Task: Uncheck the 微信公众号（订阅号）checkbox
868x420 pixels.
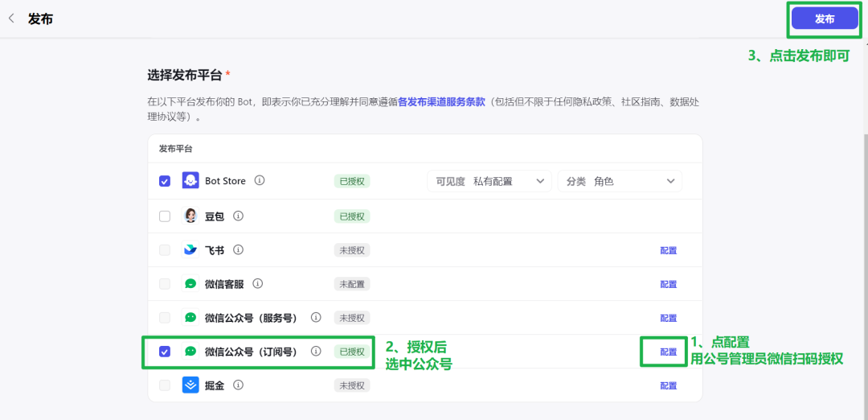Action: pos(165,352)
